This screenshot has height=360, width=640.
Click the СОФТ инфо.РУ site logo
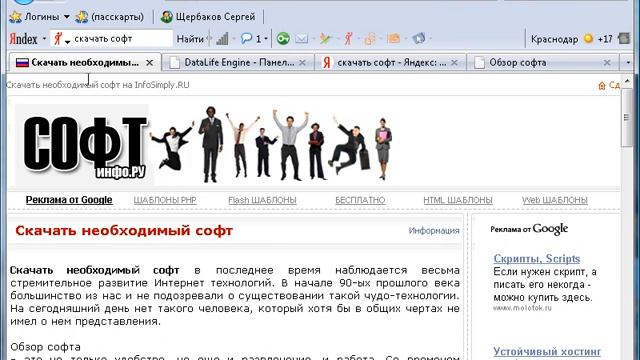tap(84, 145)
